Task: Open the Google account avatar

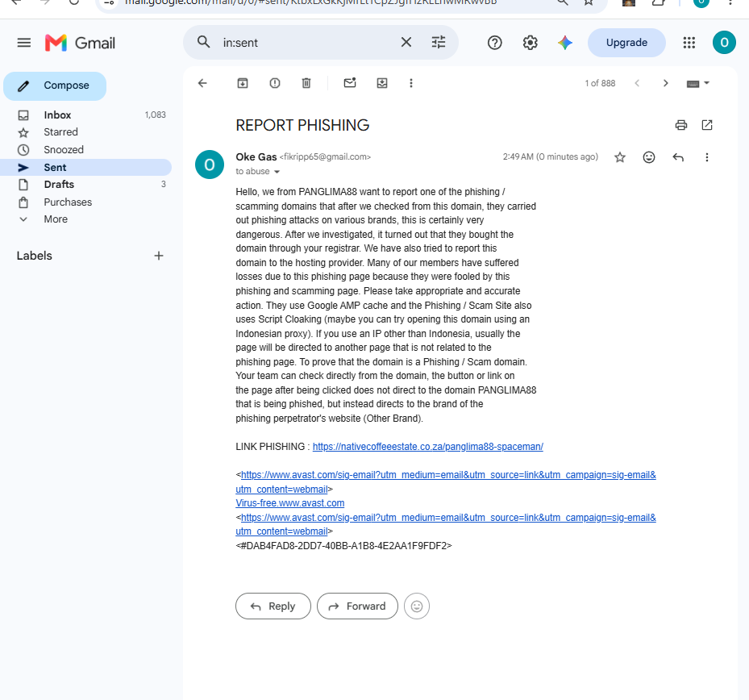Action: [x=724, y=43]
